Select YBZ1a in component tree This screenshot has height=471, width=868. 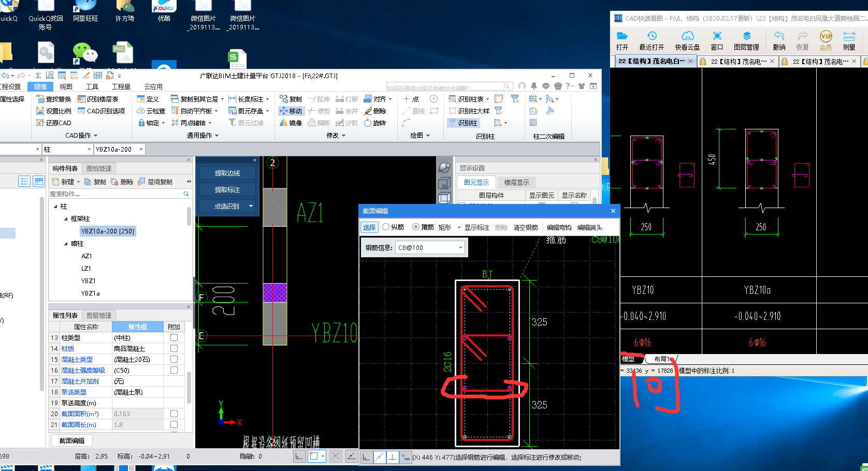click(90, 293)
